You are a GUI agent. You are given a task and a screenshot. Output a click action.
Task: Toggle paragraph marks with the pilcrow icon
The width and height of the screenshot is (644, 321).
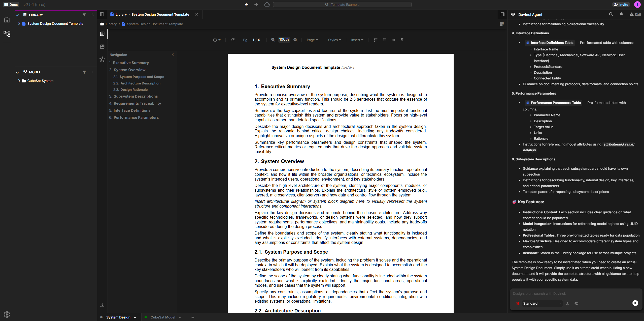pyautogui.click(x=402, y=40)
